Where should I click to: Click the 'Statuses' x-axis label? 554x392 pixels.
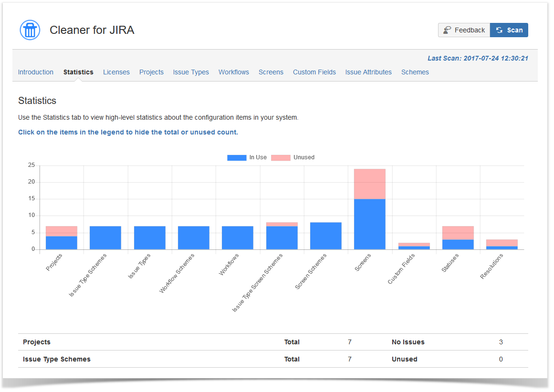pos(450,263)
